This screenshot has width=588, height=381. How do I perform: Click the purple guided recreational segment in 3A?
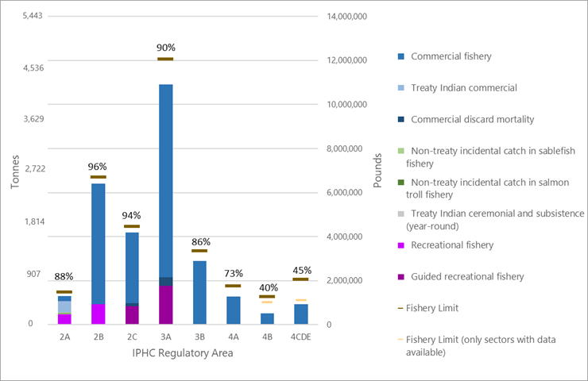(165, 305)
